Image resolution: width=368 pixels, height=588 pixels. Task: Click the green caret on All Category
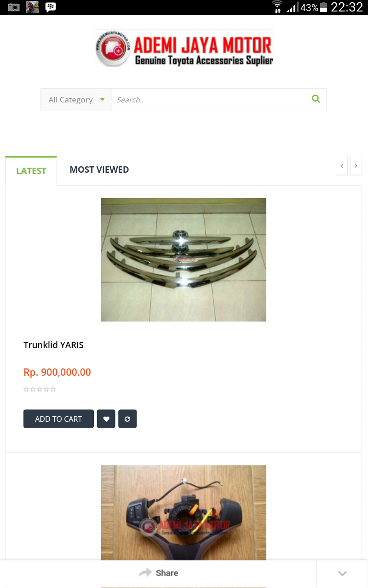click(102, 100)
